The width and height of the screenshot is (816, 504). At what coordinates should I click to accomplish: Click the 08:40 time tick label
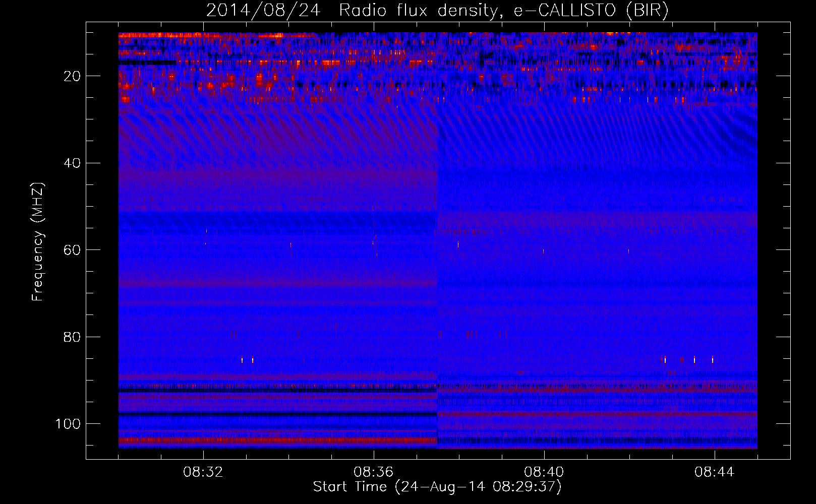544,472
